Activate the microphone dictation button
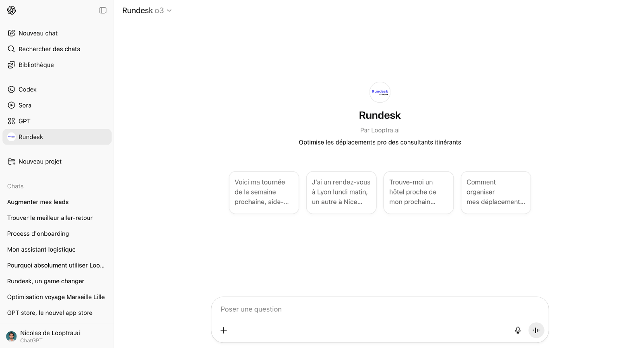The height and width of the screenshot is (348, 644). tap(518, 330)
